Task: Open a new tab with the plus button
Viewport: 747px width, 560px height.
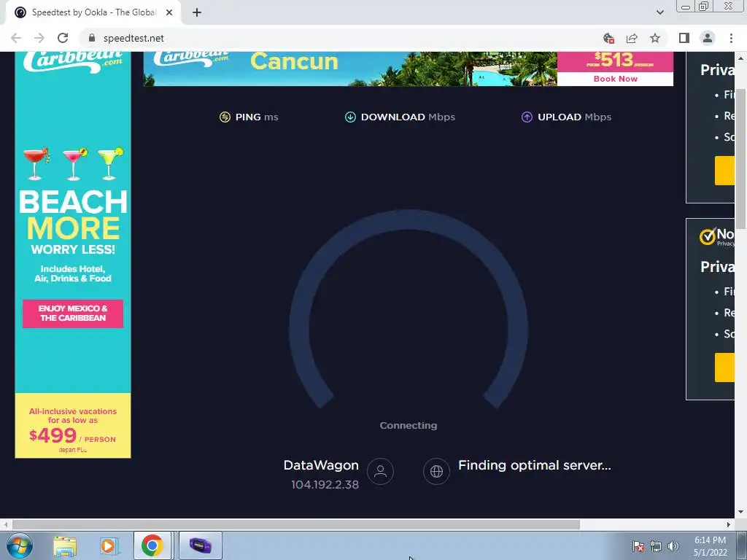Action: [197, 12]
